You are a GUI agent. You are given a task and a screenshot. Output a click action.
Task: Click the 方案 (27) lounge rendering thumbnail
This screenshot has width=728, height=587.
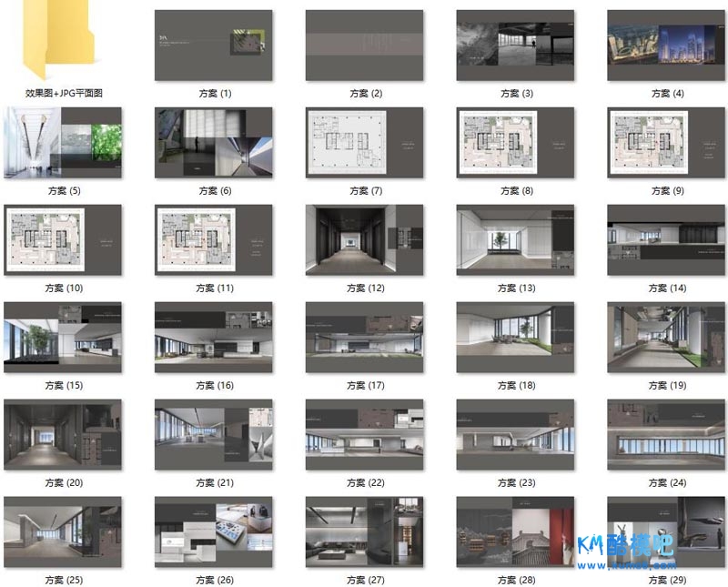tap(364, 532)
